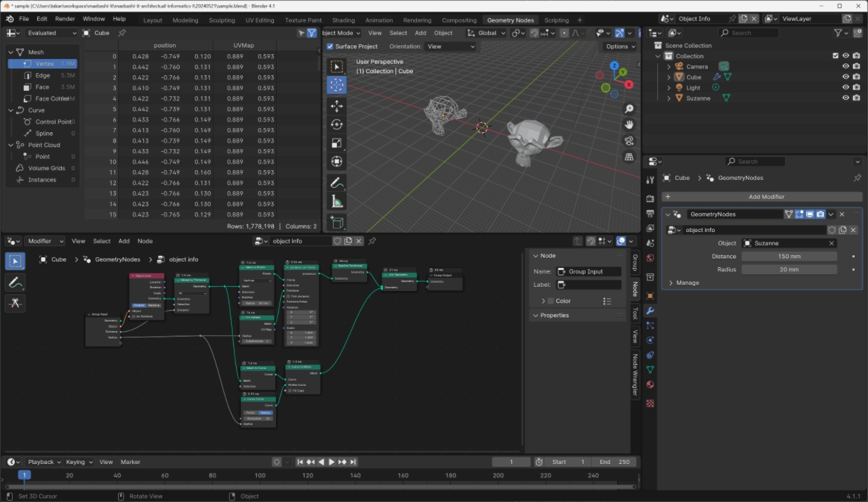Open the Orientation View dropdown
The image size is (868, 502).
[450, 46]
